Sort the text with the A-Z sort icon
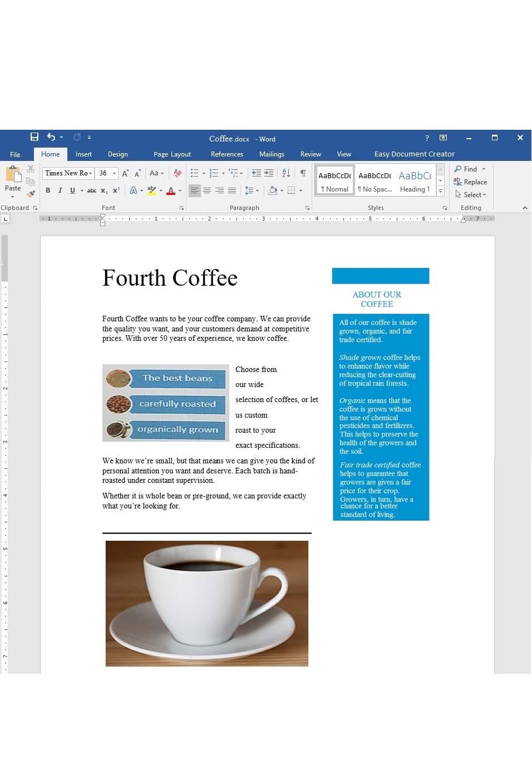The height and width of the screenshot is (783, 532). point(286,173)
